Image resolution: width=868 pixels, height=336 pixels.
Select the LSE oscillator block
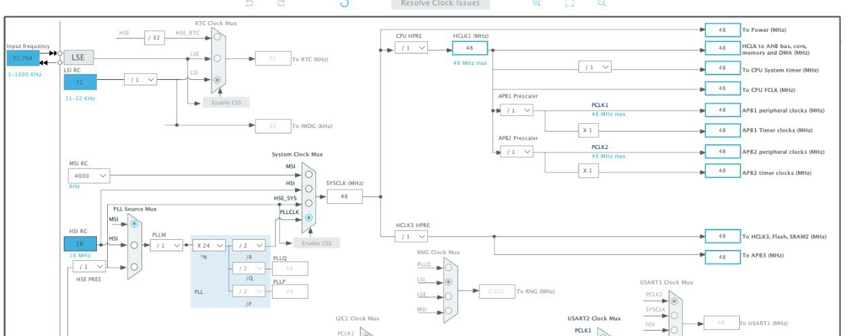79,58
